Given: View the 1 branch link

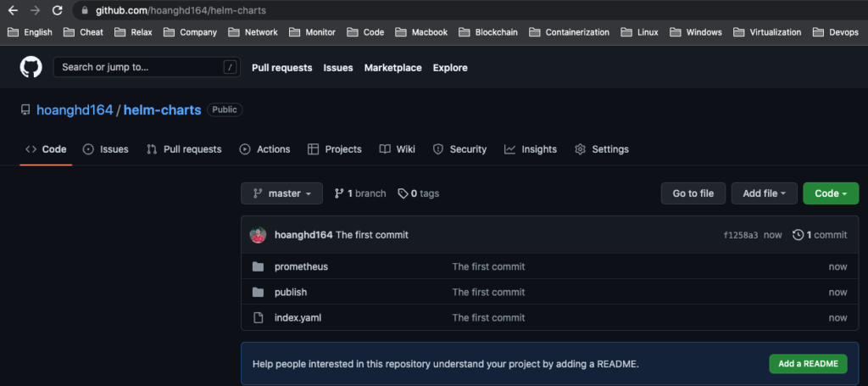Looking at the screenshot, I should 360,193.
